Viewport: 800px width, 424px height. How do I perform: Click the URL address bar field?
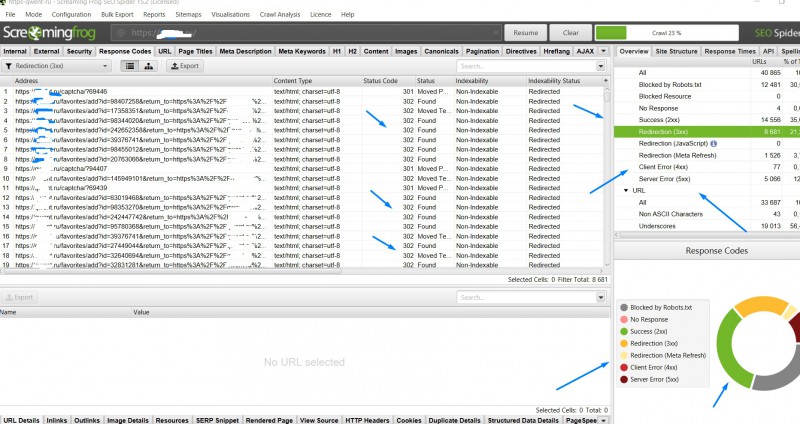(306, 33)
